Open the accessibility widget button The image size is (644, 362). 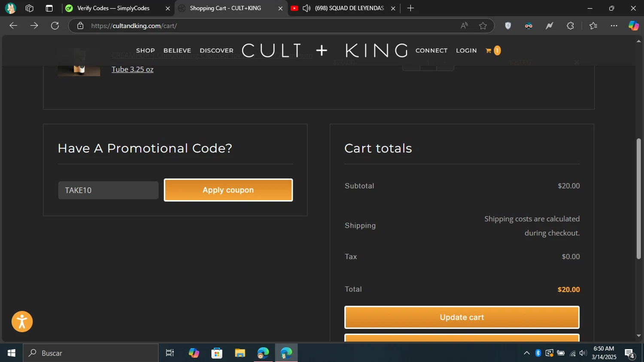(x=22, y=322)
